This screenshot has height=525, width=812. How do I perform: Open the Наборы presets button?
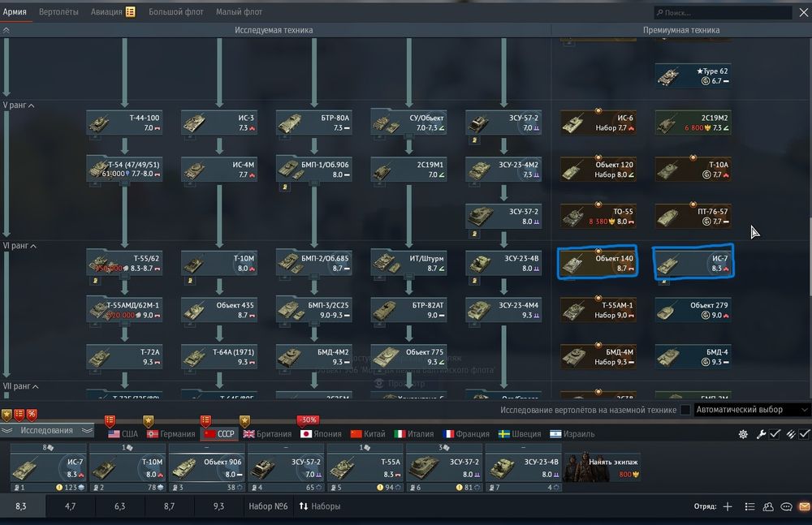[319, 506]
